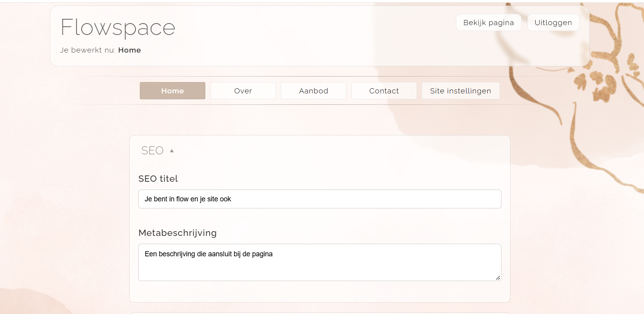This screenshot has height=314, width=644.
Task: Collapse the SEO section triangle
Action: [x=172, y=151]
